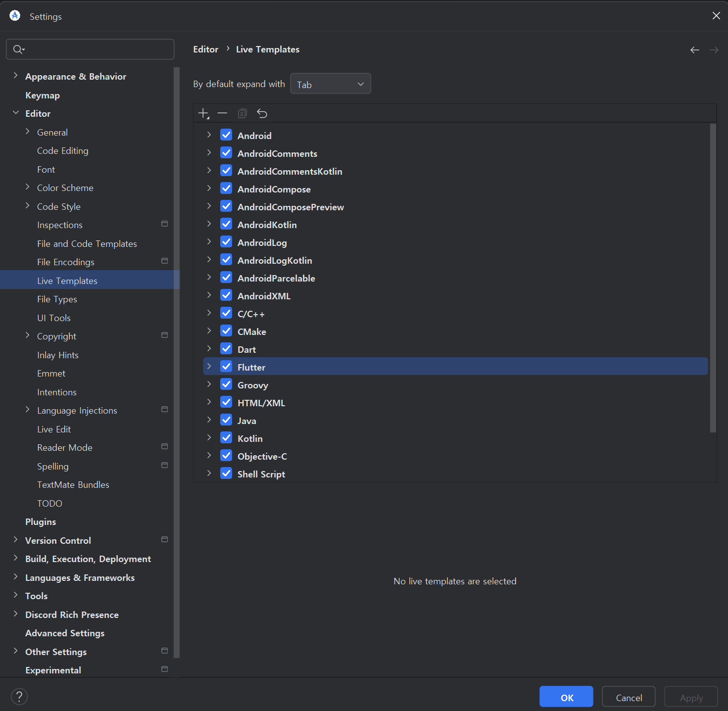Select the Objective-C template group row
This screenshot has height=711, width=728.
click(455, 456)
